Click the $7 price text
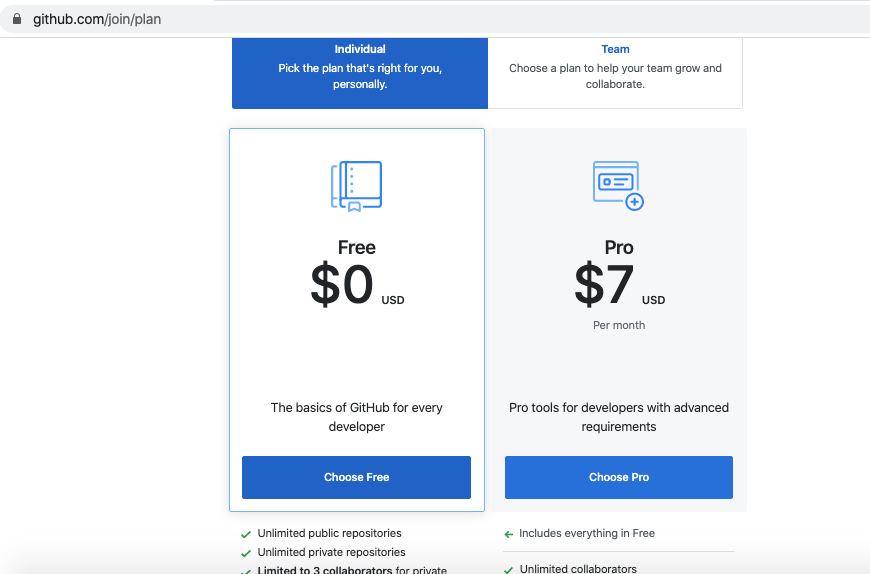The width and height of the screenshot is (870, 574). click(604, 285)
